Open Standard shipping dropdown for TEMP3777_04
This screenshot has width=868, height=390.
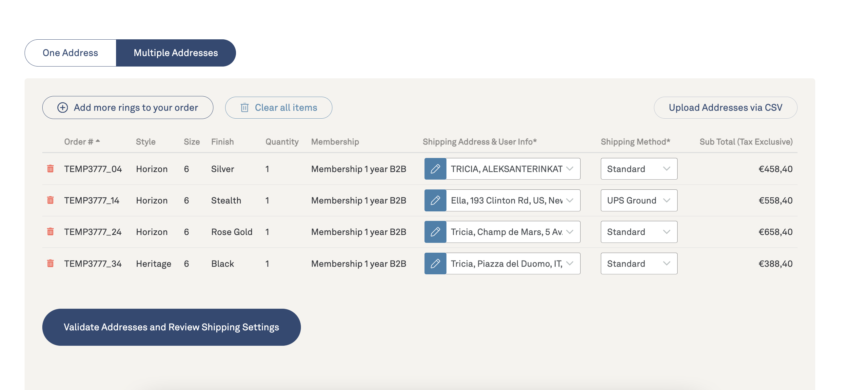point(639,169)
